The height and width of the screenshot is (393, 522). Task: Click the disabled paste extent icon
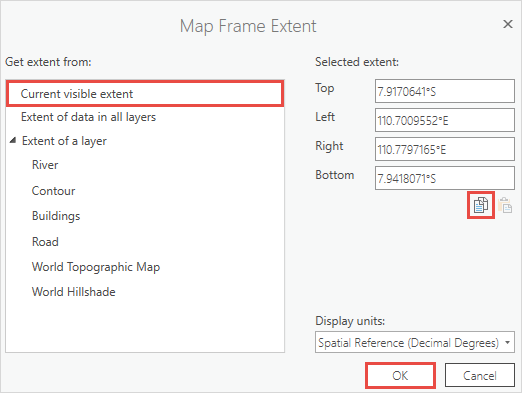505,205
